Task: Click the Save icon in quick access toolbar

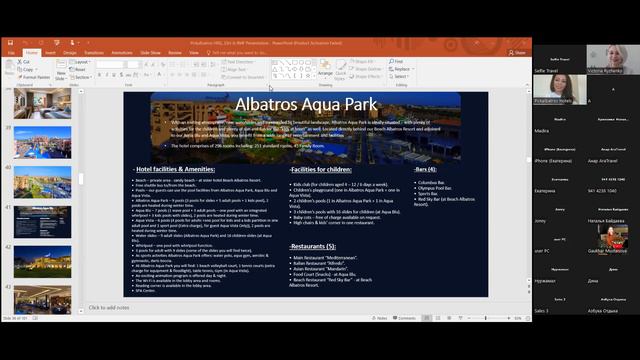Action: 10,42
